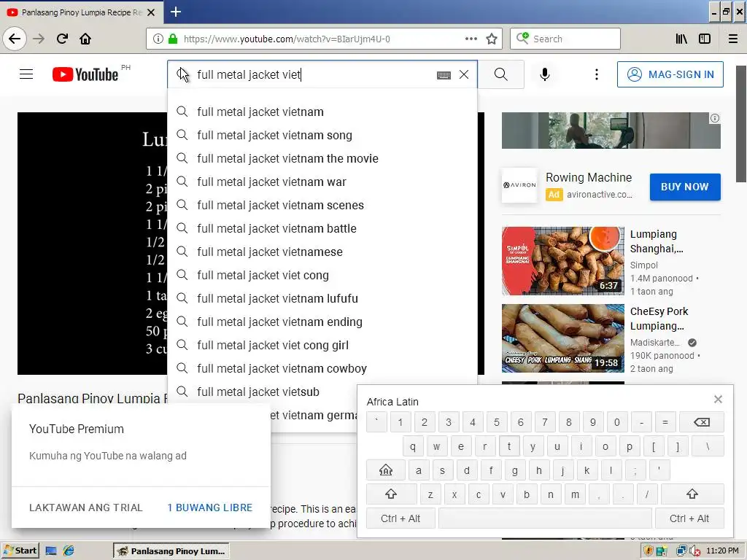747x560 pixels.
Task: Launch Internet Explorer quick launch icon
Action: pyautogui.click(x=69, y=551)
